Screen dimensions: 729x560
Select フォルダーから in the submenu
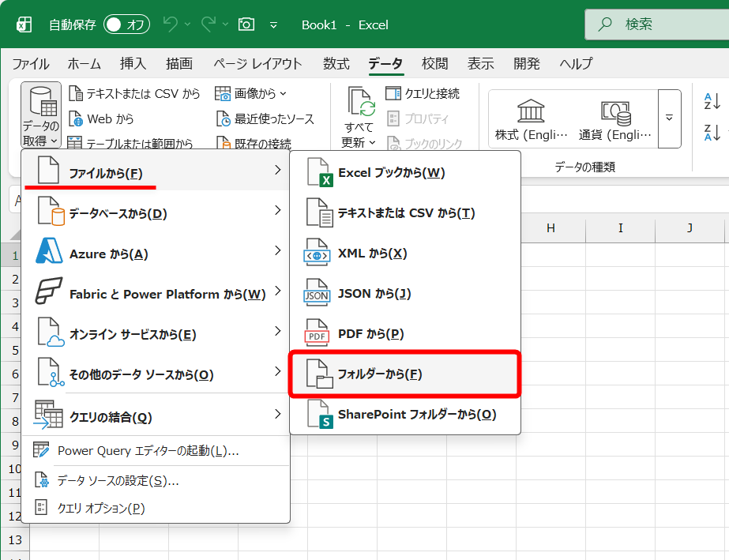(405, 374)
